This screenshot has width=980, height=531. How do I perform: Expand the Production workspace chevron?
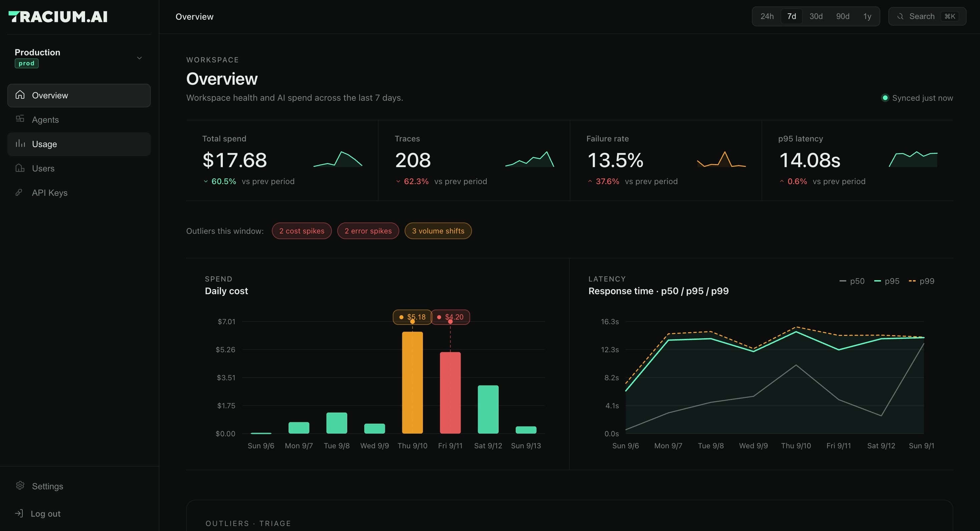coord(139,58)
